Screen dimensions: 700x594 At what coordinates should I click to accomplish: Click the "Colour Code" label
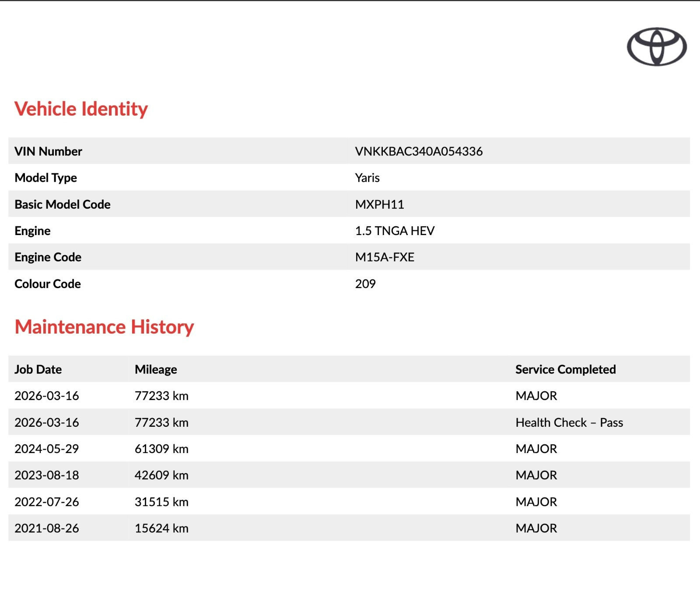(47, 284)
